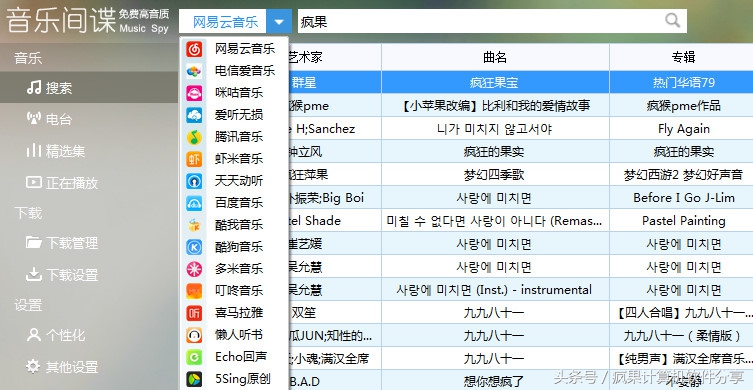
Task: Click the person icon beside 个性化
Action: click(x=34, y=334)
